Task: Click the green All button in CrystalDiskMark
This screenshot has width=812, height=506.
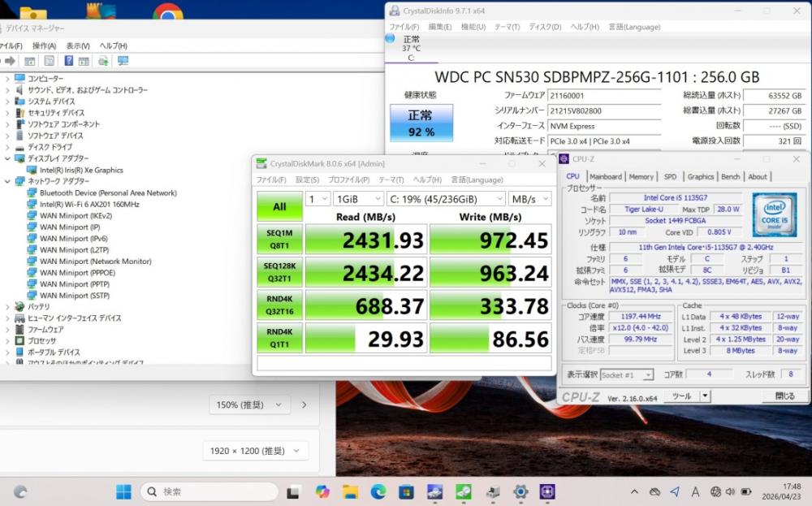Action: click(x=279, y=206)
